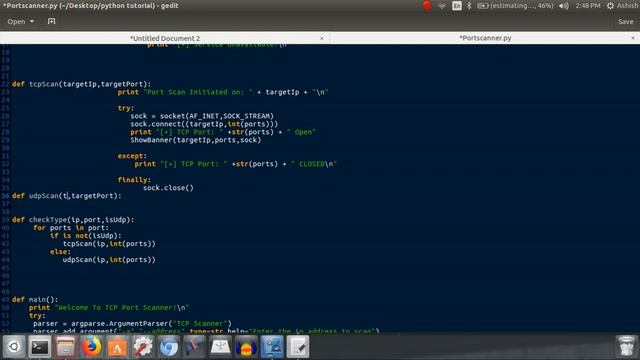Click the 2:48 PM clock indicator
This screenshot has width=640, height=360.
pos(588,6)
